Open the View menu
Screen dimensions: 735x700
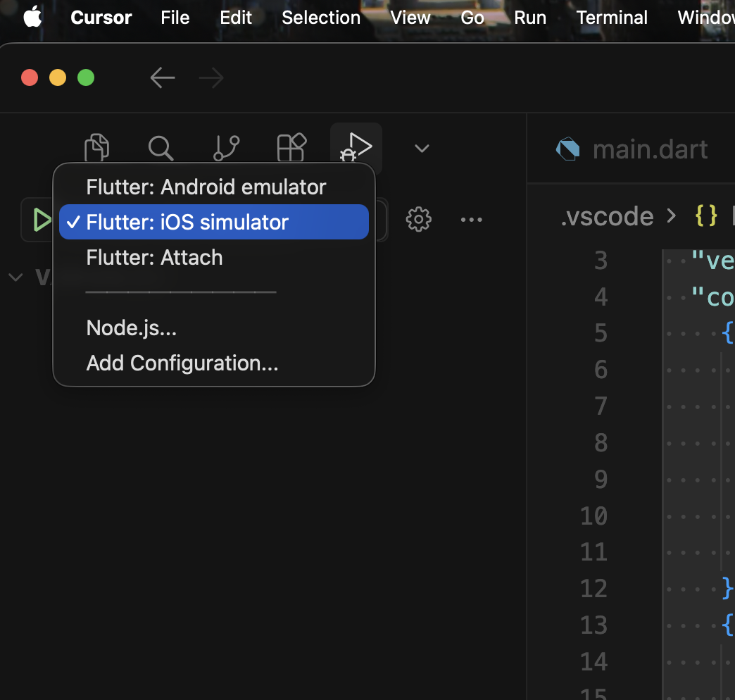pos(410,18)
